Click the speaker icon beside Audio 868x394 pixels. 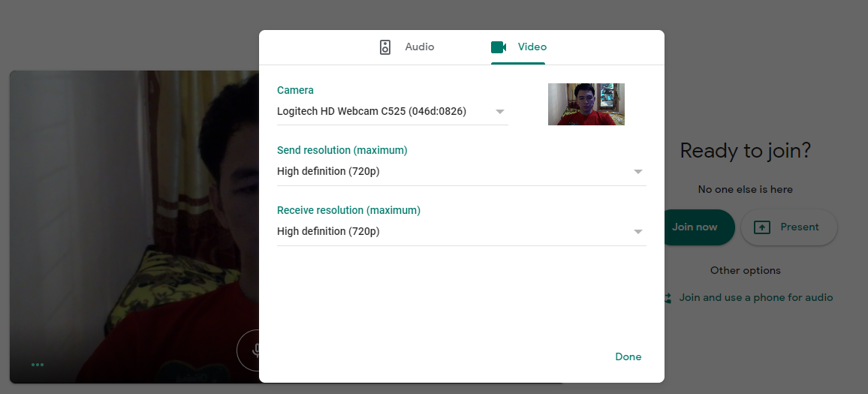(385, 47)
